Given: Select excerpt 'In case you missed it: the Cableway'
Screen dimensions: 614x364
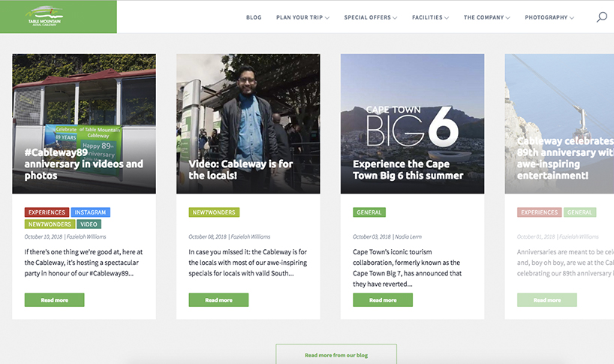Looking at the screenshot, I should coord(240,251).
